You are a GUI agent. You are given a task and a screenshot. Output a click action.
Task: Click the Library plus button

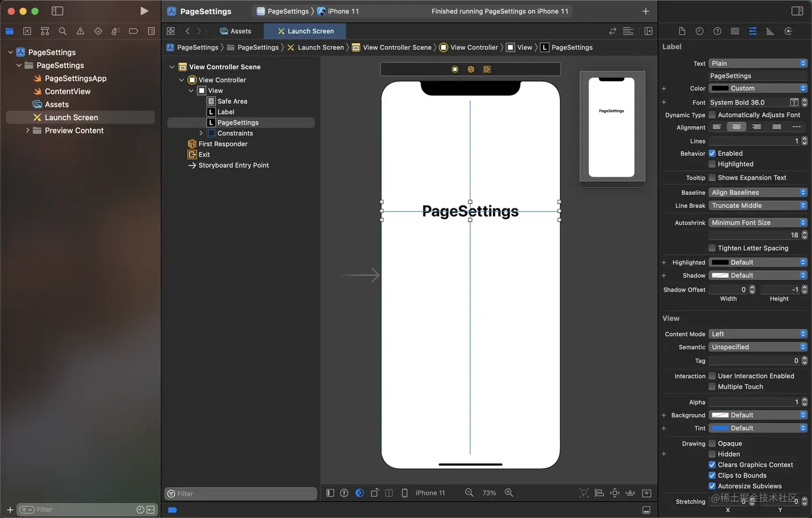click(x=646, y=11)
